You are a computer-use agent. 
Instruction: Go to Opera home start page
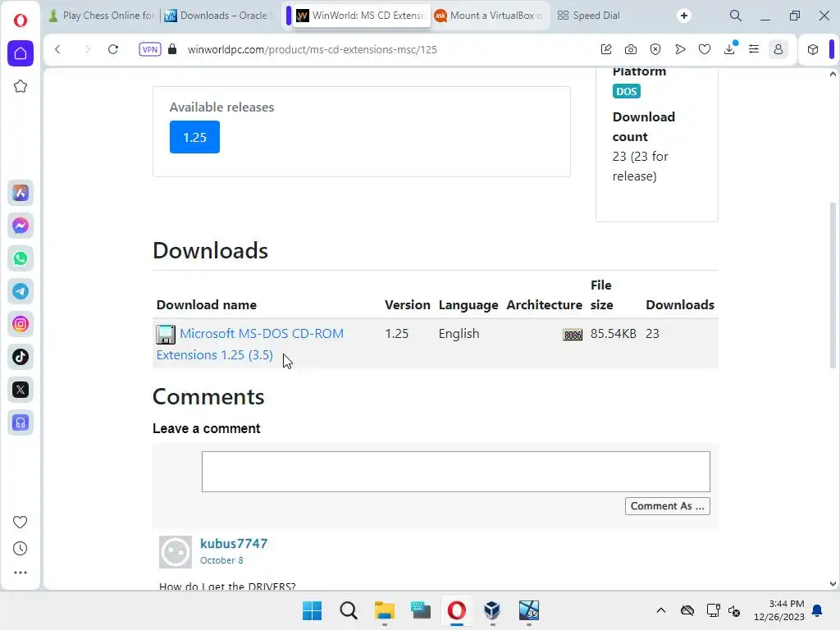21,53
